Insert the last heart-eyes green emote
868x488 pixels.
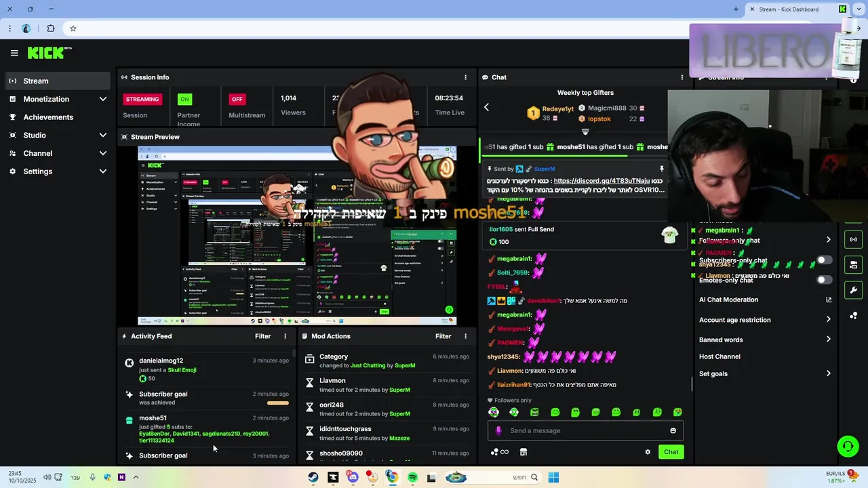pyautogui.click(x=677, y=412)
